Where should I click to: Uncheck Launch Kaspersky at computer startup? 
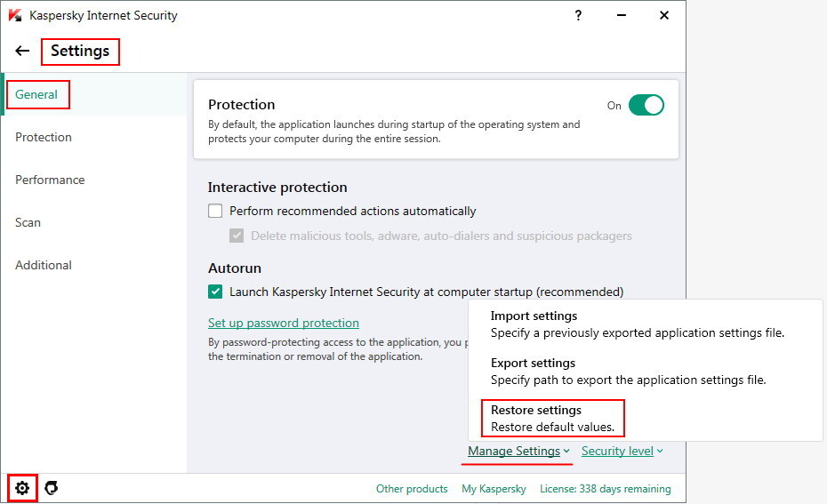[215, 292]
